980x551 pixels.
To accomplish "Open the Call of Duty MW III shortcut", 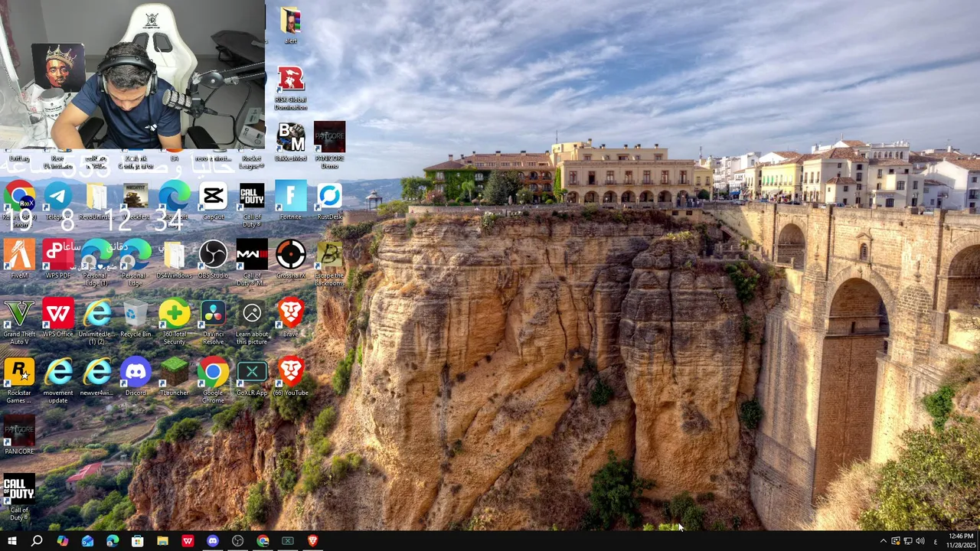I will pos(252,264).
